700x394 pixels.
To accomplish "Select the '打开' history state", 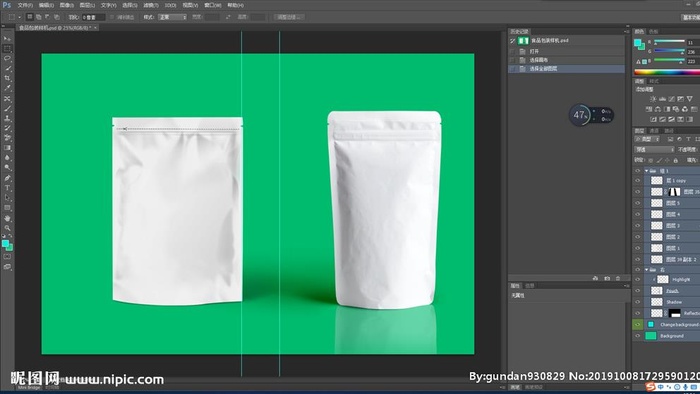I will tap(534, 51).
